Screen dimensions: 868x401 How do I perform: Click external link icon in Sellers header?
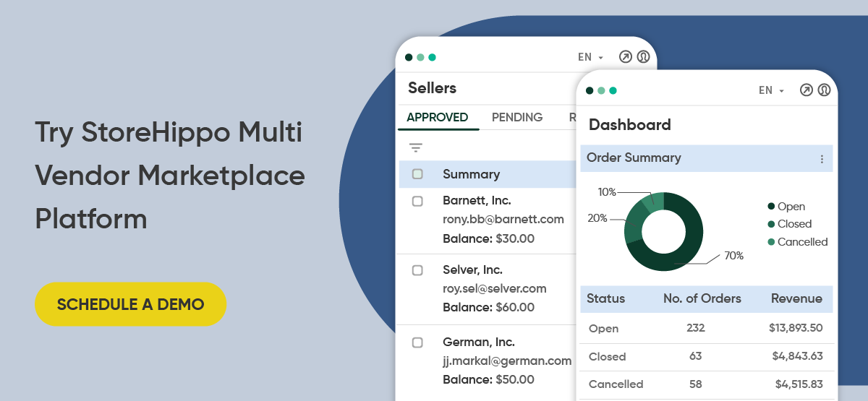coord(626,57)
